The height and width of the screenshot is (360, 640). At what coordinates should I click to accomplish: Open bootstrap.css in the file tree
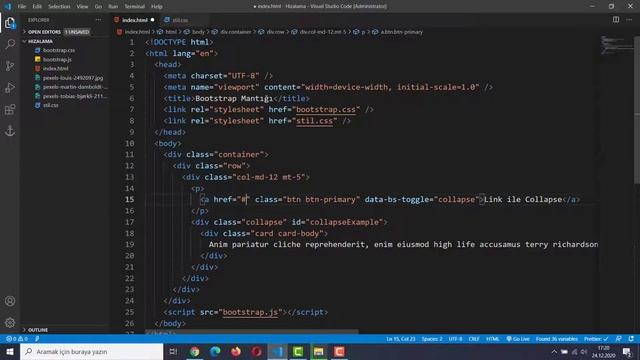tap(59, 50)
